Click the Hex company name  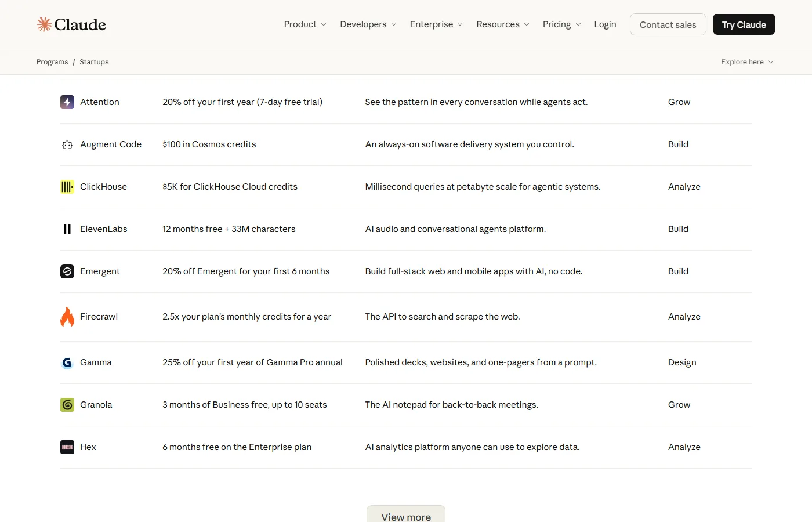pos(88,447)
